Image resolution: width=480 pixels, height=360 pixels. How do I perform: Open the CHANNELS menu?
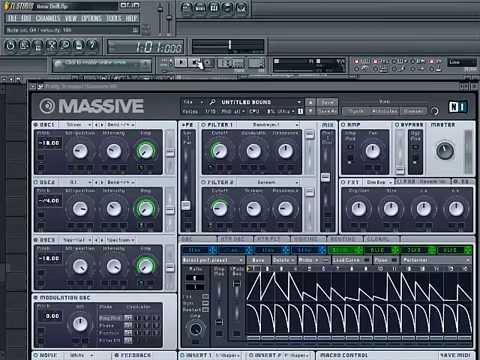[48, 18]
